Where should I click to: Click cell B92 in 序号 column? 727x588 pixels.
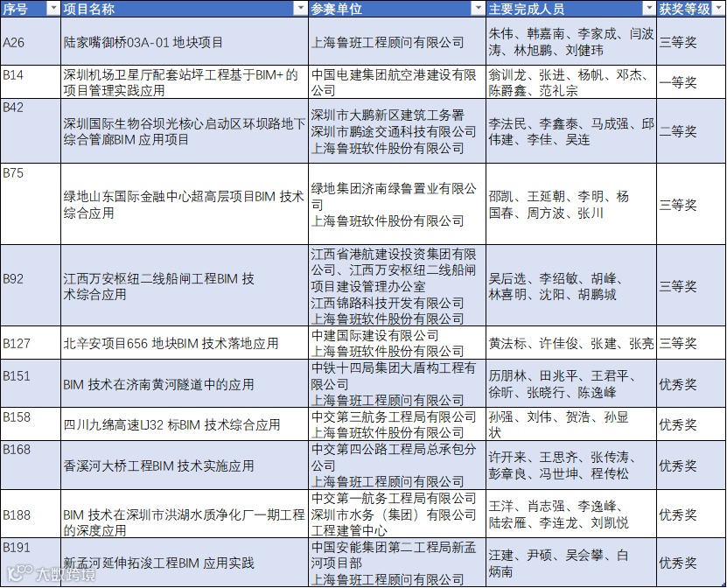[x=31, y=285]
